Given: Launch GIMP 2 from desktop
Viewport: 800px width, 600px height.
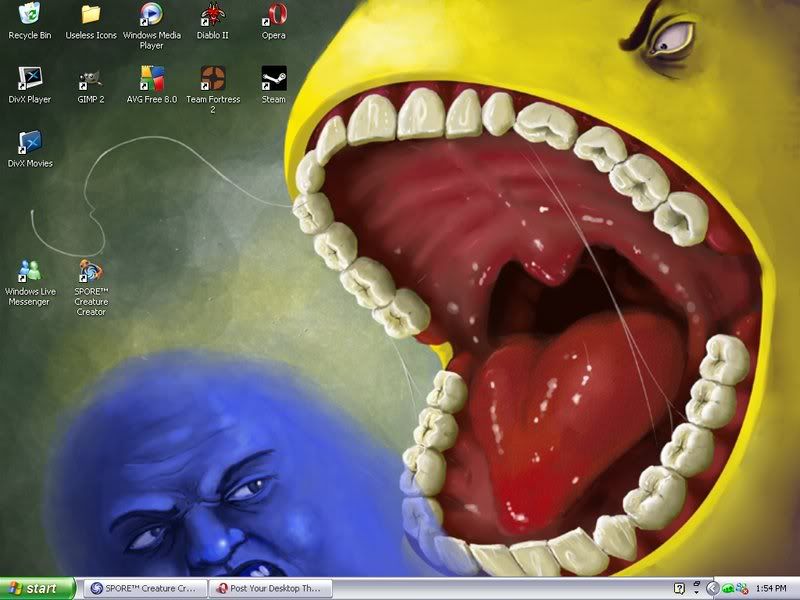Looking at the screenshot, I should [x=91, y=79].
